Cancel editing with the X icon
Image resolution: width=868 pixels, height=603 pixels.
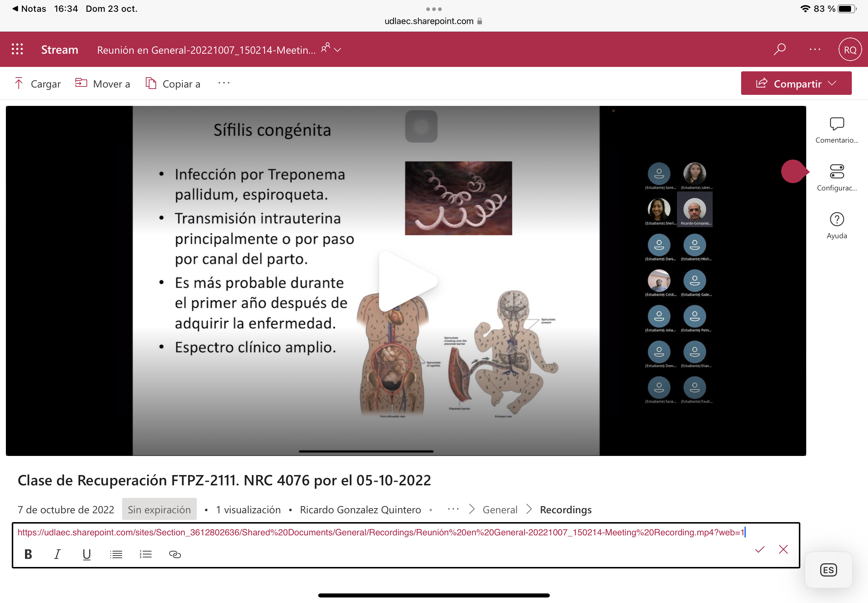tap(783, 549)
